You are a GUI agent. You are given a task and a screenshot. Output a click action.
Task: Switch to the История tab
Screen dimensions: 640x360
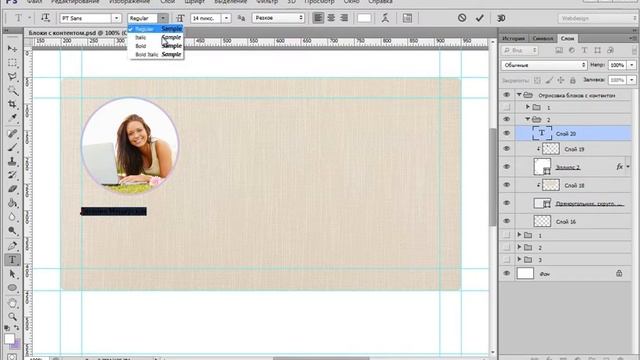[x=513, y=38]
